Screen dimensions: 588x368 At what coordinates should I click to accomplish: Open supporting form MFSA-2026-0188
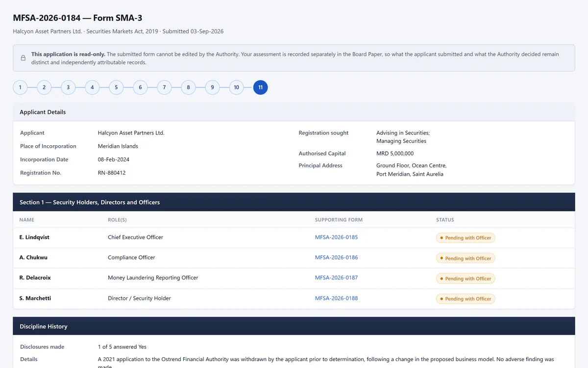pos(336,298)
